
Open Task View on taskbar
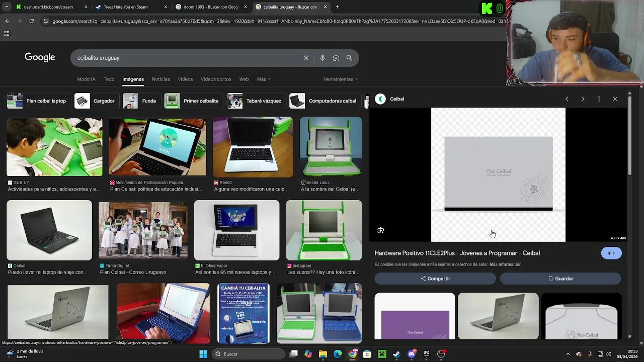(x=294, y=354)
